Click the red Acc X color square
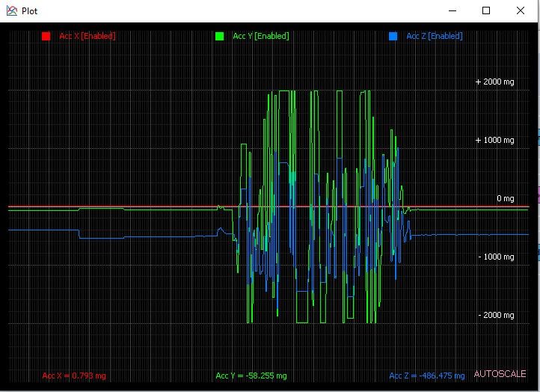 (46, 36)
